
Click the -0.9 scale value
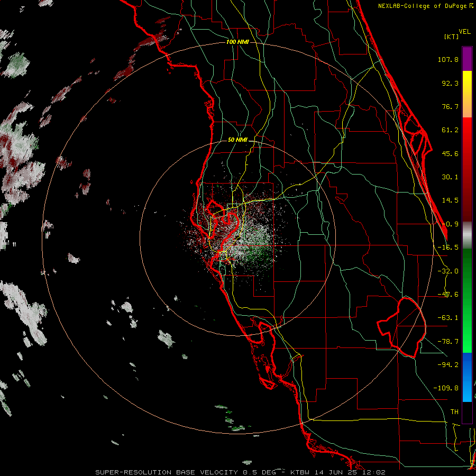(450, 224)
